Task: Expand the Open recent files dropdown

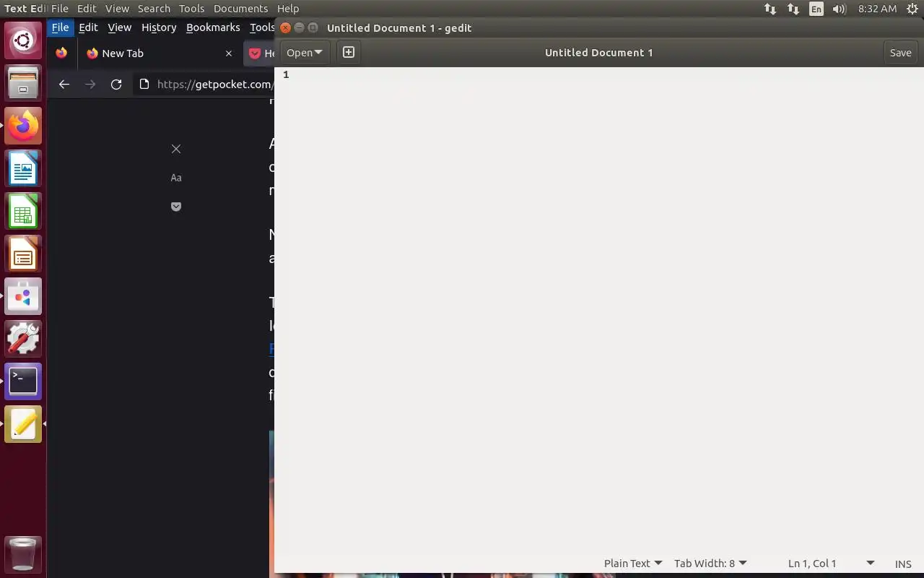Action: tap(305, 52)
